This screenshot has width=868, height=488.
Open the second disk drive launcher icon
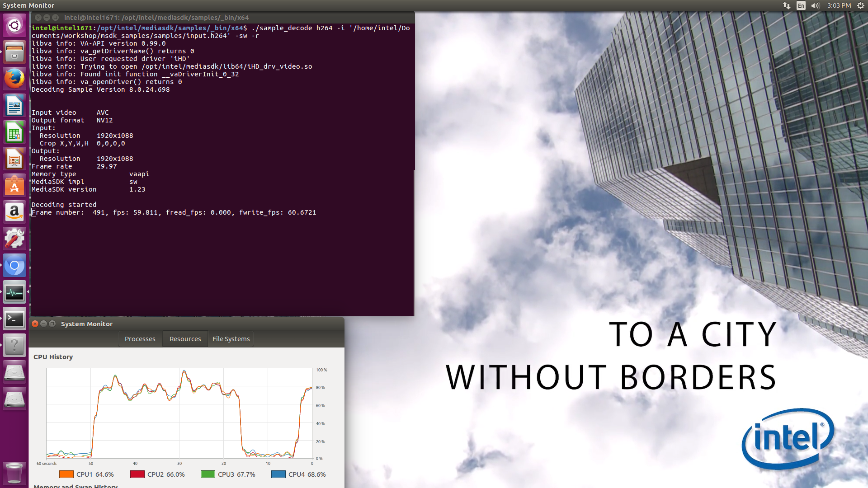coord(14,399)
